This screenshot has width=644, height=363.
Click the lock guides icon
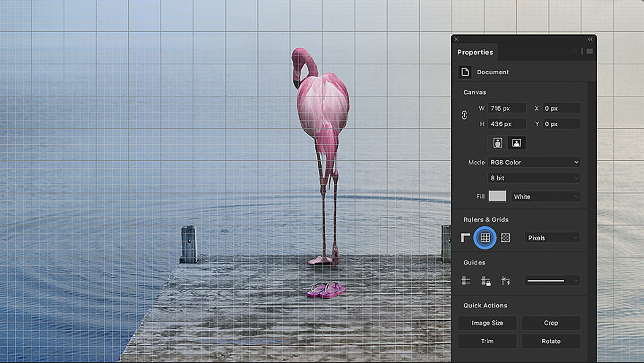485,281
